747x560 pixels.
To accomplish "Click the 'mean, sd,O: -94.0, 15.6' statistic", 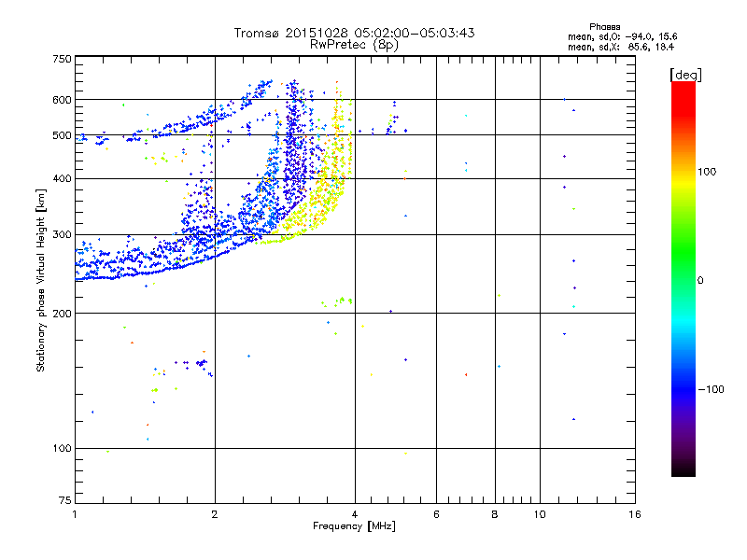I will (x=622, y=36).
